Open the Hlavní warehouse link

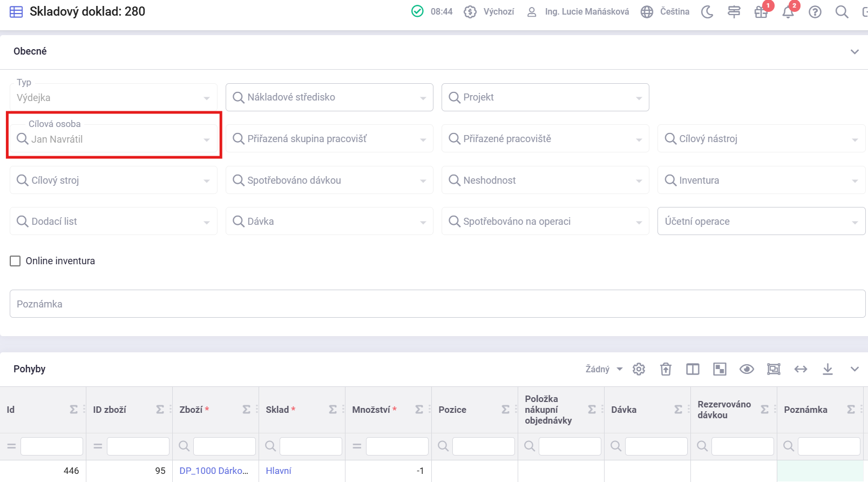click(x=279, y=471)
